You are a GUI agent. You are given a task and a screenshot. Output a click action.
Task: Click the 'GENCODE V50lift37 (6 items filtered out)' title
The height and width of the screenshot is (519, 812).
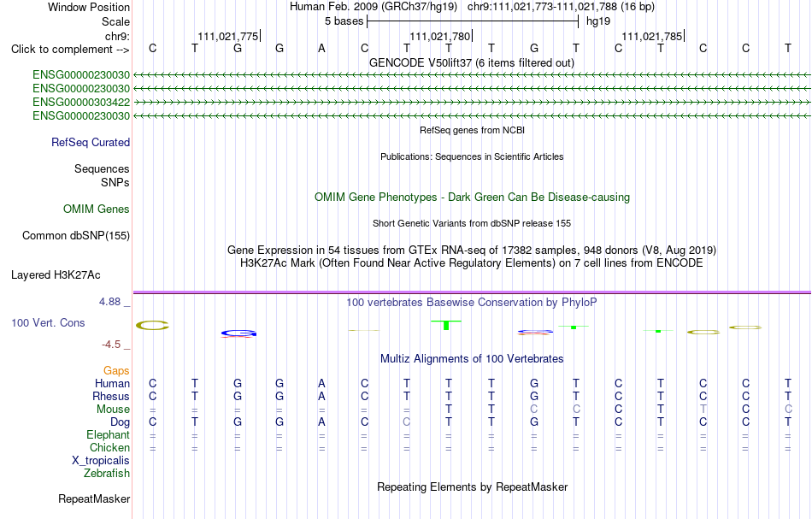(471, 62)
